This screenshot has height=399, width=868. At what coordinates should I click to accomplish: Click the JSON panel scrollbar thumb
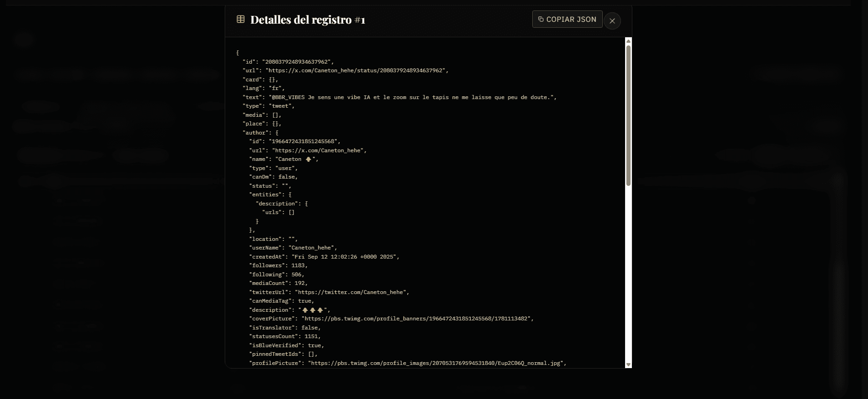[x=628, y=115]
